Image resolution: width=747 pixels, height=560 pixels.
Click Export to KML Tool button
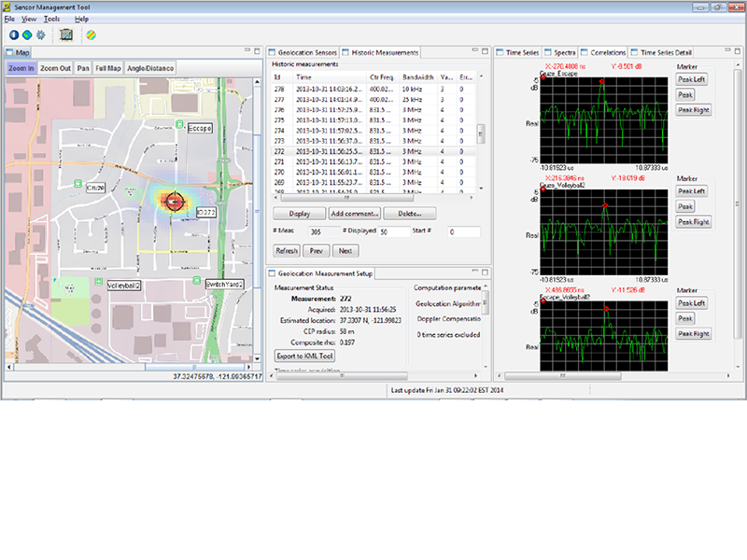point(305,356)
